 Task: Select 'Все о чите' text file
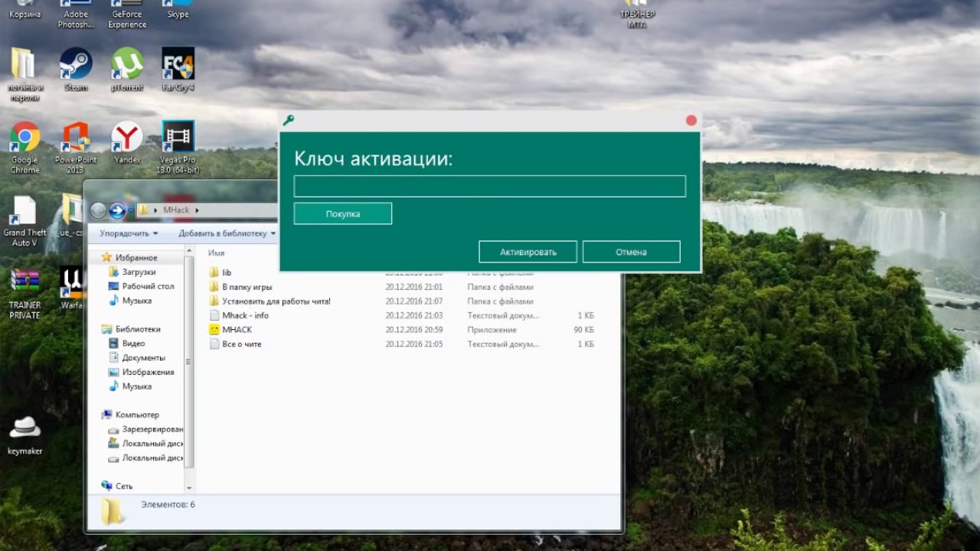click(241, 344)
